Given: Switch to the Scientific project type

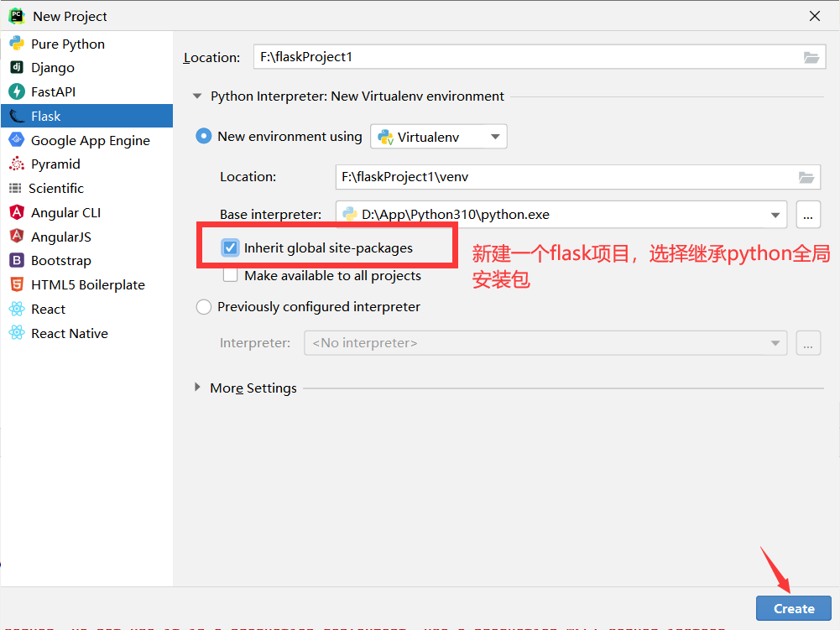Looking at the screenshot, I should [x=62, y=188].
